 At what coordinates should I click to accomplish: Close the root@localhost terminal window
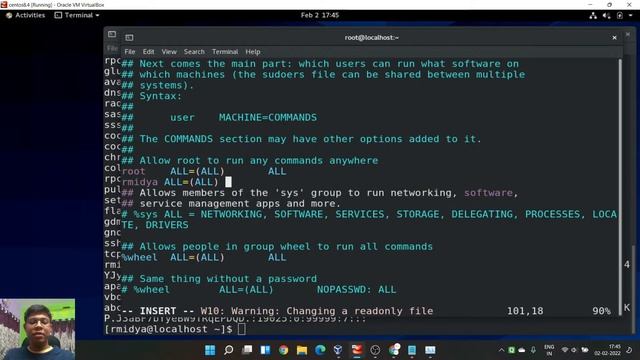click(x=614, y=38)
